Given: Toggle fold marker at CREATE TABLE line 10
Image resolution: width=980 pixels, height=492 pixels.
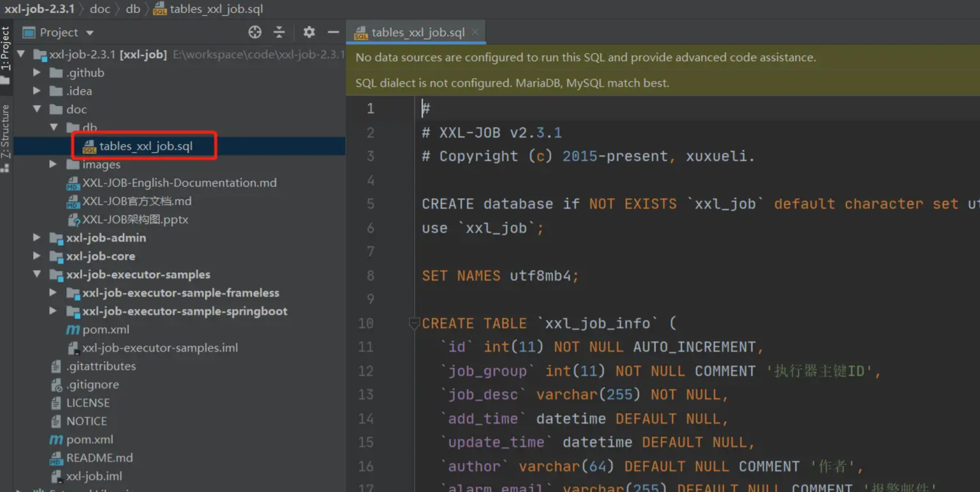Looking at the screenshot, I should pos(414,323).
